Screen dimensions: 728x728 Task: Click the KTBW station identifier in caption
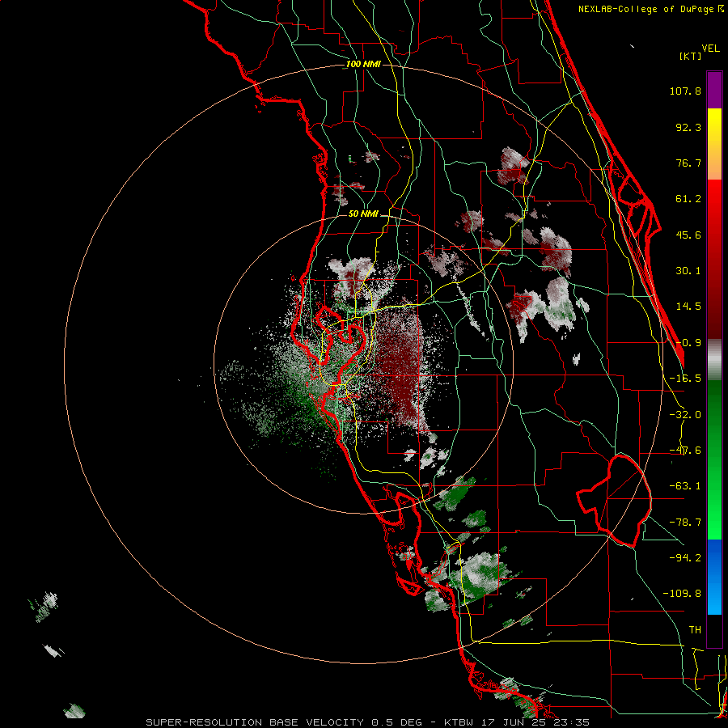click(459, 722)
